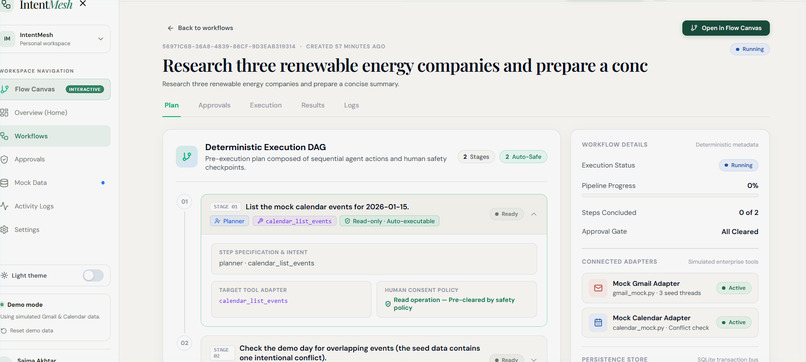The width and height of the screenshot is (806, 362).
Task: Go to Overview (Home)
Action: 55,113
